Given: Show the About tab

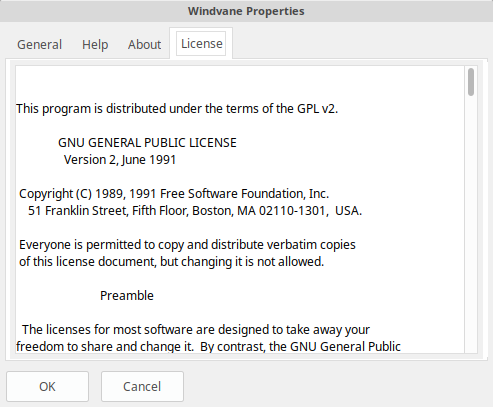Looking at the screenshot, I should pyautogui.click(x=144, y=44).
